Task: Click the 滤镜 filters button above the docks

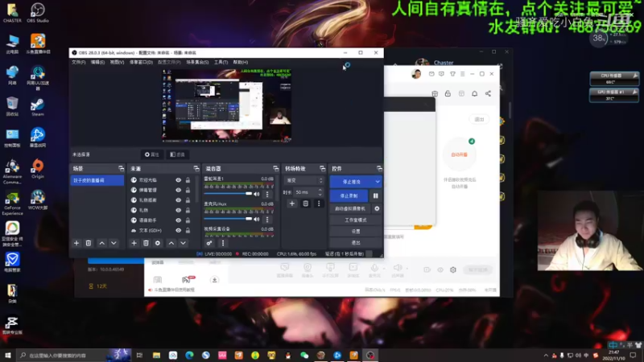Action: click(177, 154)
